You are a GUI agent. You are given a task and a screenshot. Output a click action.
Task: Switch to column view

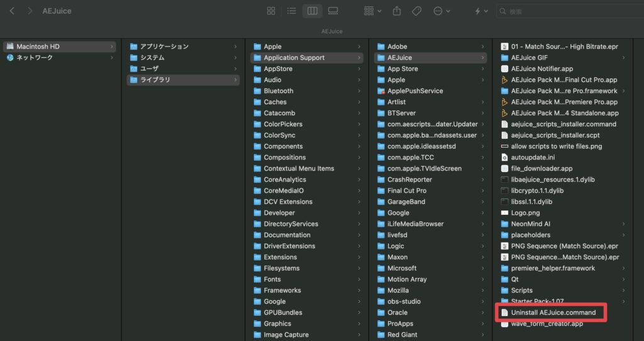click(x=312, y=11)
